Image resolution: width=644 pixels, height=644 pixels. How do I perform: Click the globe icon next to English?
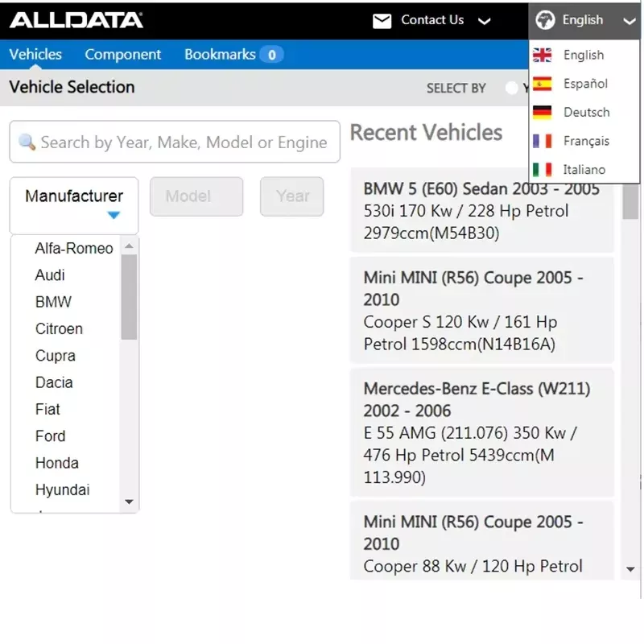point(547,19)
